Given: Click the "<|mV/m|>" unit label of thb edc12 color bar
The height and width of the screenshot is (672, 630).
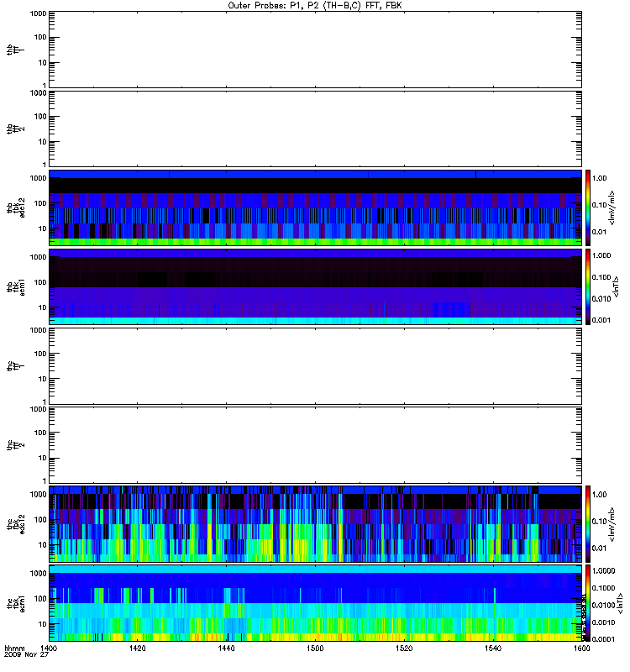Looking at the screenshot, I should 612,207.
